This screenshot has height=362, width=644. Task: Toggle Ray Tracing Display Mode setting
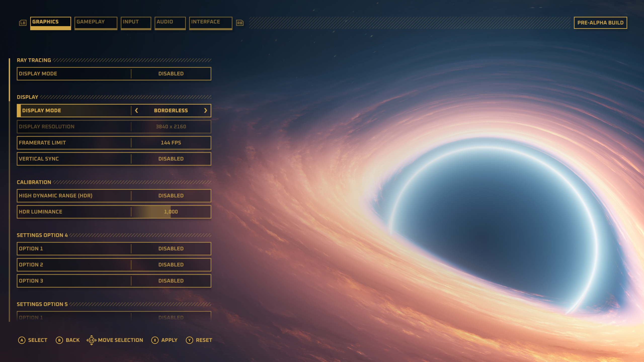point(171,74)
